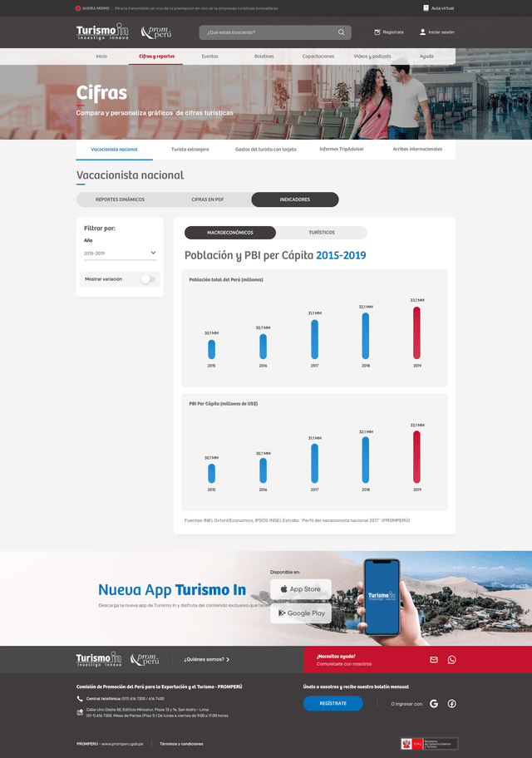Click the ¿Qué estás buscando? search field
The width and height of the screenshot is (532, 758).
click(275, 32)
